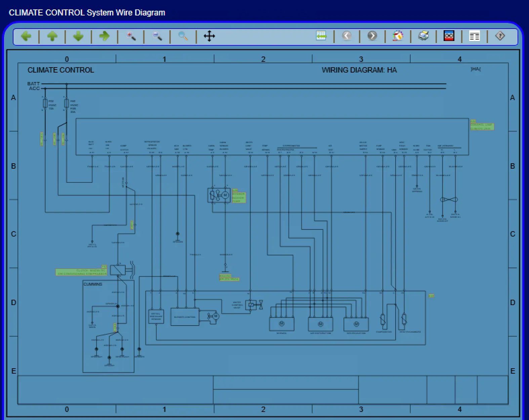The height and width of the screenshot is (420, 529).
Task: Print the wiring diagram
Action: pyautogui.click(x=423, y=36)
